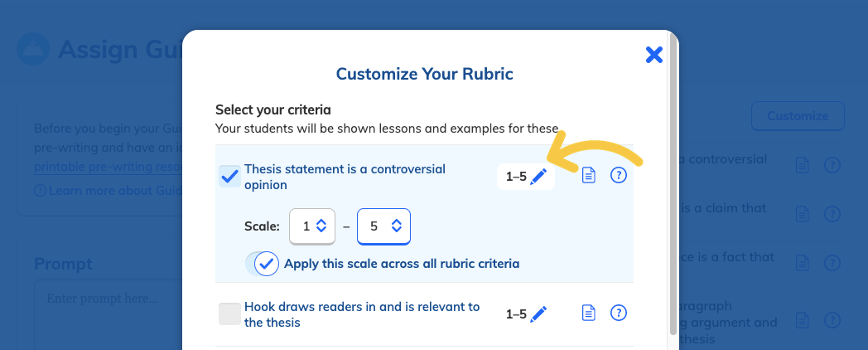Screen dimensions: 868x350
Task: Background page: document icon for controversial row
Action: click(802, 165)
